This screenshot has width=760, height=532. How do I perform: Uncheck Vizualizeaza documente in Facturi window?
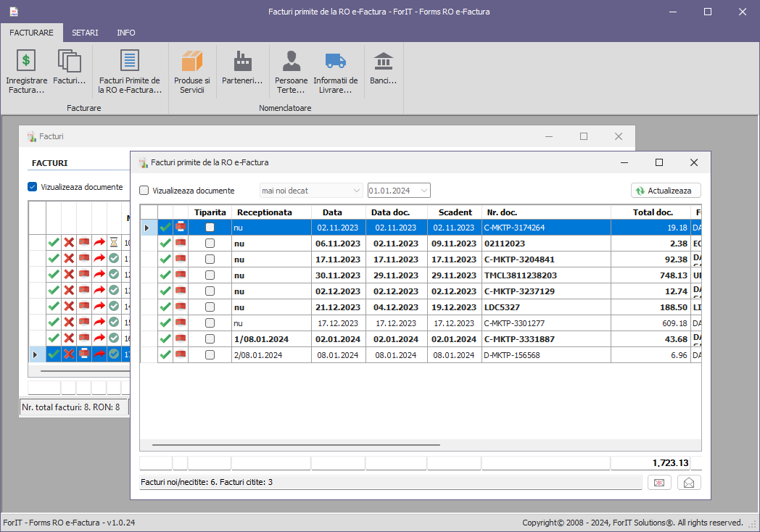point(32,186)
